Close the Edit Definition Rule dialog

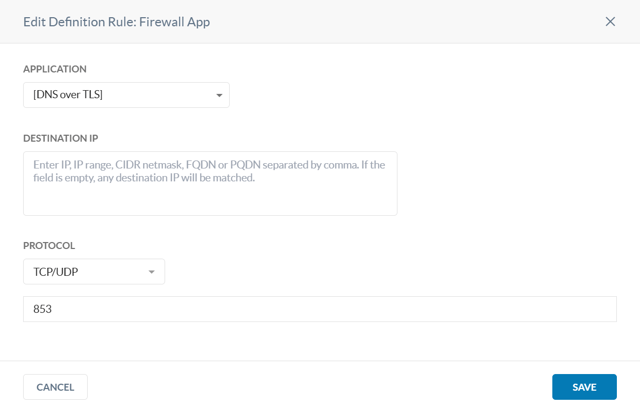click(x=610, y=21)
